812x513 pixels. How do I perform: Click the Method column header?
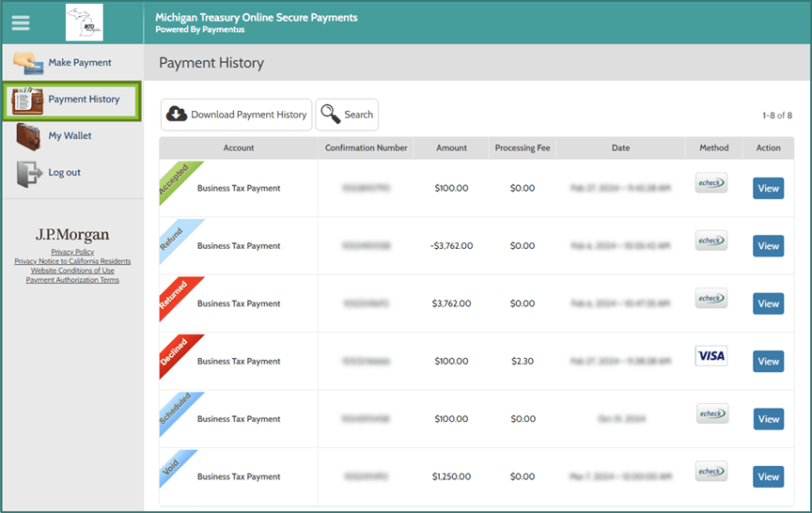tap(714, 148)
